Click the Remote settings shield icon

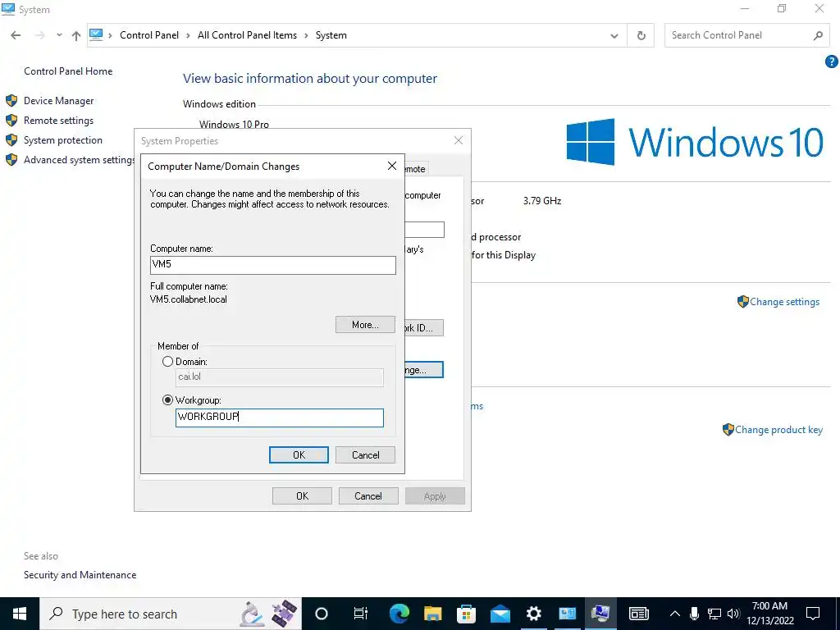coord(11,121)
